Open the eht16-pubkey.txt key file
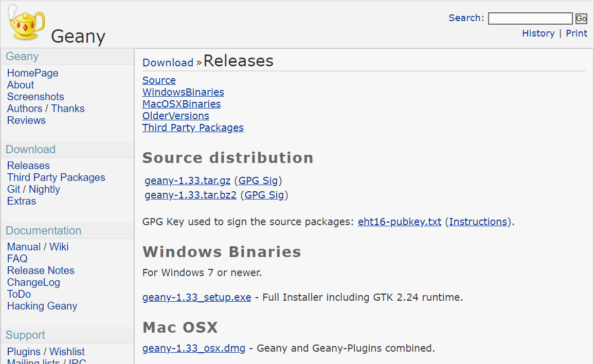 [400, 222]
